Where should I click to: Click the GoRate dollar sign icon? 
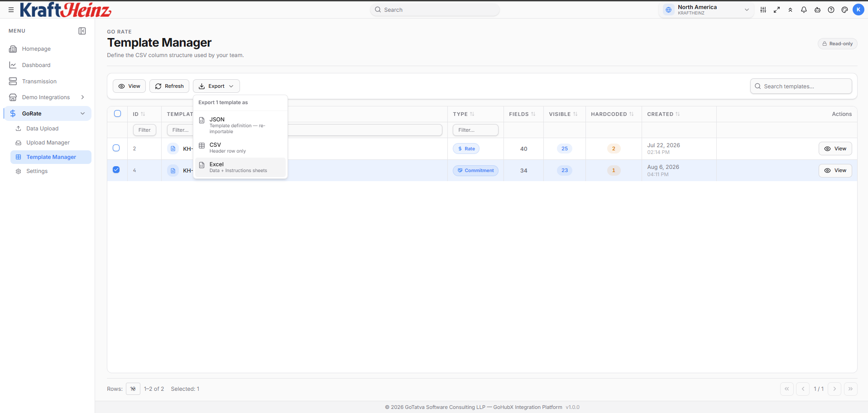pyautogui.click(x=13, y=114)
